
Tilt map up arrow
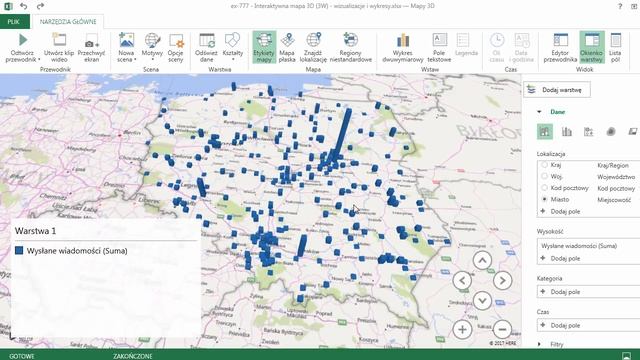click(x=482, y=260)
